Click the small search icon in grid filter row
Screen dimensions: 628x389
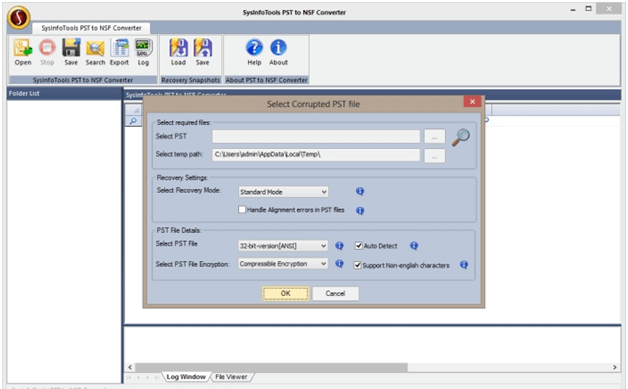pyautogui.click(x=133, y=121)
